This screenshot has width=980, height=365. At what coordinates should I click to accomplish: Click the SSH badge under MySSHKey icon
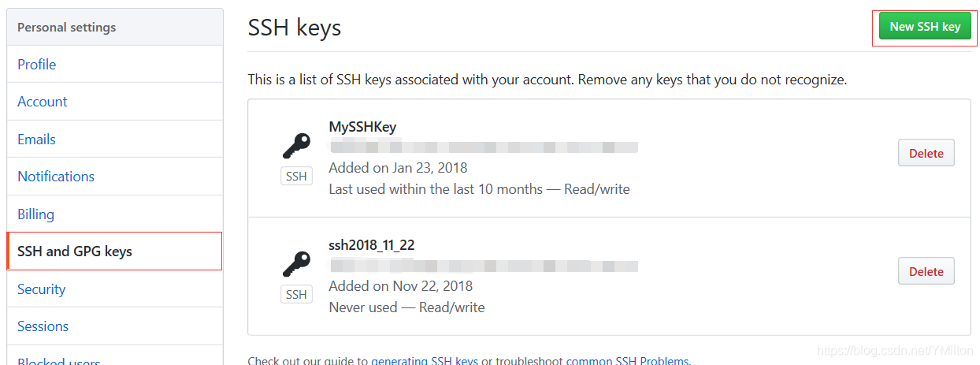click(x=296, y=176)
